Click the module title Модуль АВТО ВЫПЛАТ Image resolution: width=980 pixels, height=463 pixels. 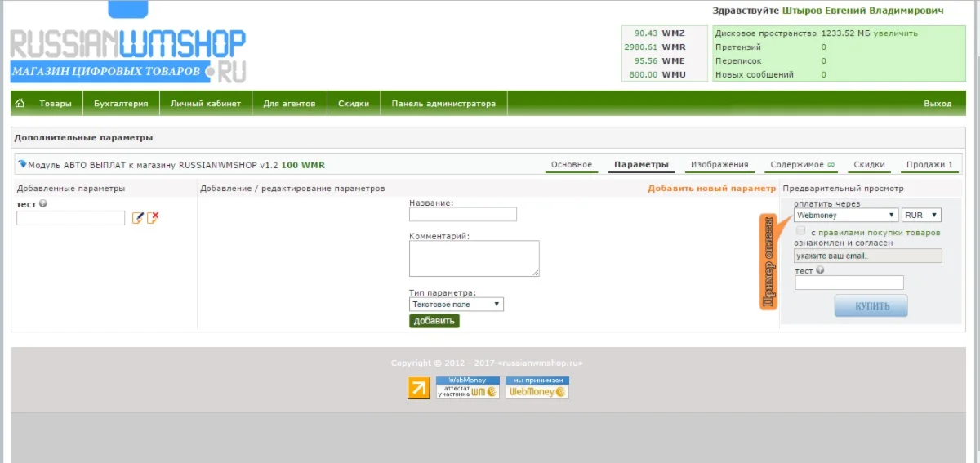pos(153,165)
